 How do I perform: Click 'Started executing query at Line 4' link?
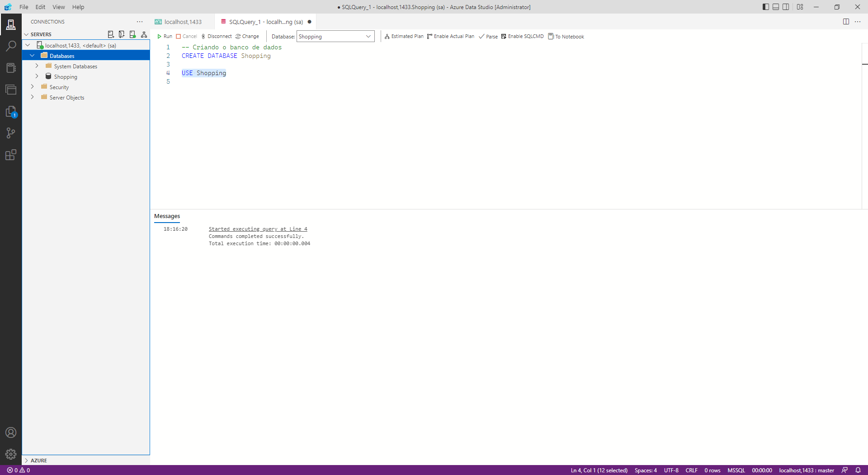coord(258,229)
